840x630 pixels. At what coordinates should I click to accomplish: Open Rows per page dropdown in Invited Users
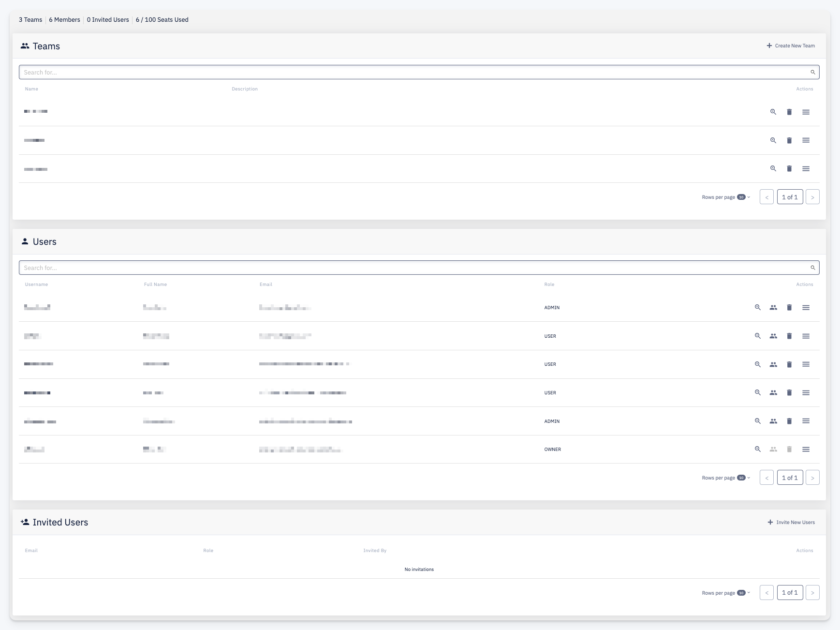(743, 593)
